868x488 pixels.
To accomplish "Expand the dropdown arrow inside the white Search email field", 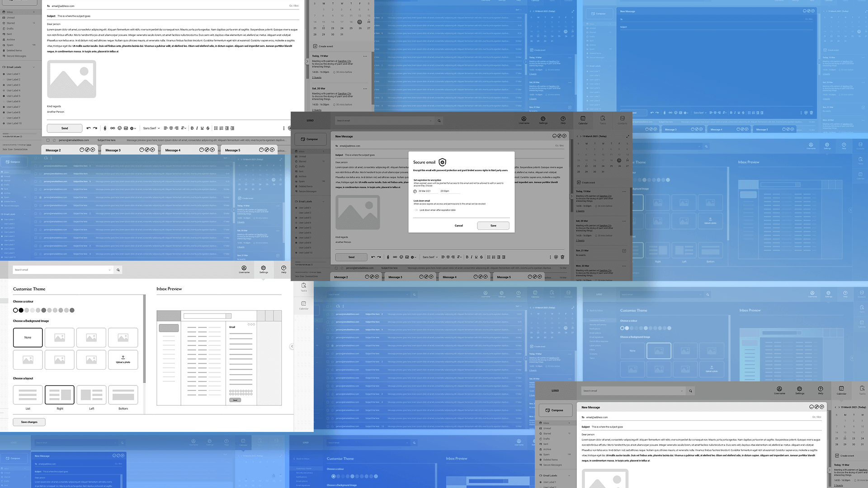I will (109, 270).
